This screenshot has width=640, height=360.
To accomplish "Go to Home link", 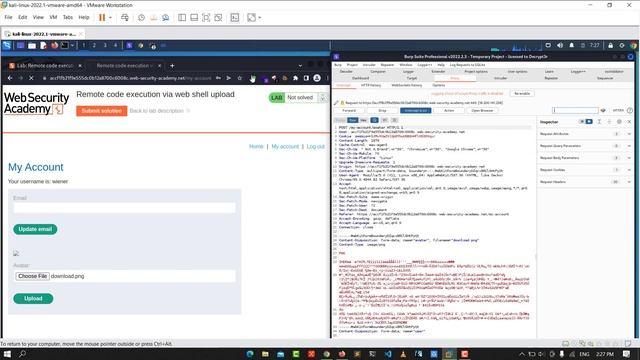I will [256, 146].
